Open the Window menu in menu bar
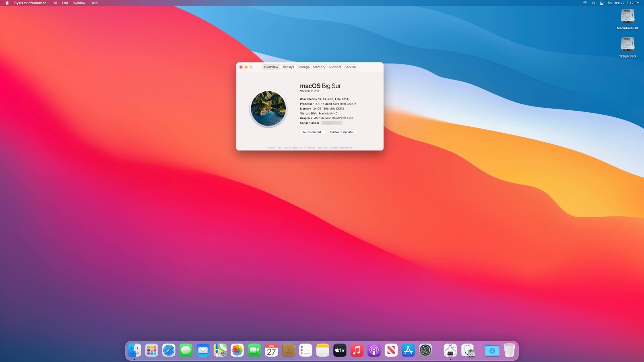 pyautogui.click(x=79, y=3)
